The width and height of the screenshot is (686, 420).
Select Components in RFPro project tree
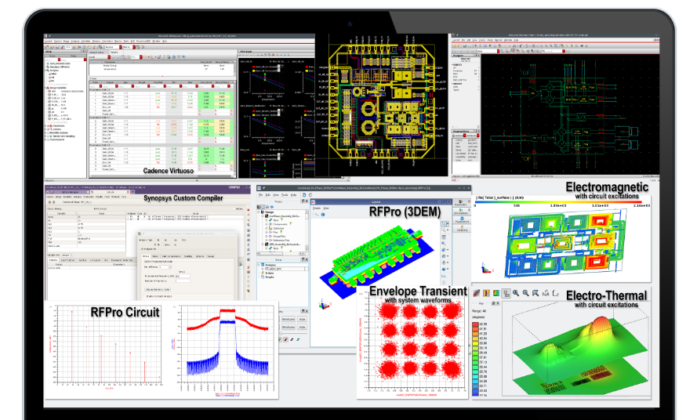pyautogui.click(x=280, y=224)
